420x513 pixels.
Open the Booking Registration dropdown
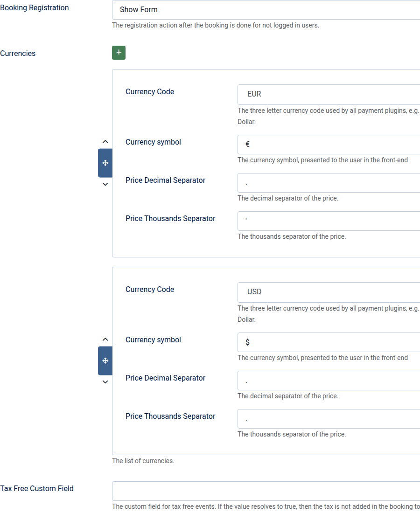coord(266,9)
